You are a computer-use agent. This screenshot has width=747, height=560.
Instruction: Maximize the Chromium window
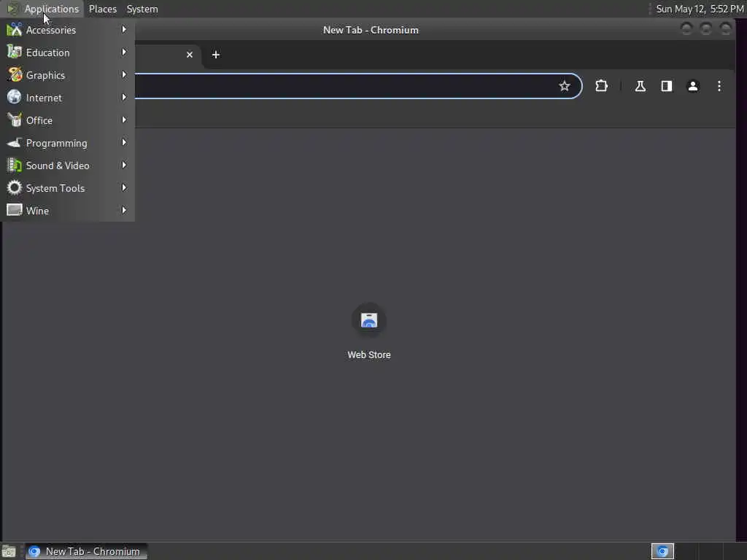706,29
